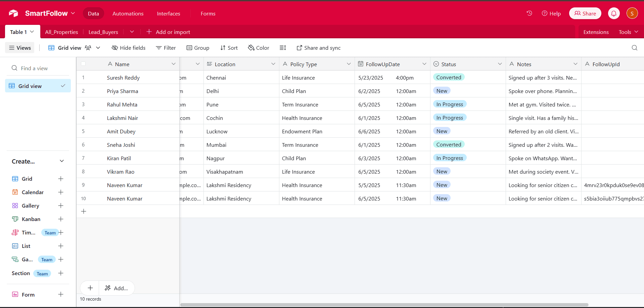Toggle the Views sidebar button
The height and width of the screenshot is (308, 644).
point(20,48)
